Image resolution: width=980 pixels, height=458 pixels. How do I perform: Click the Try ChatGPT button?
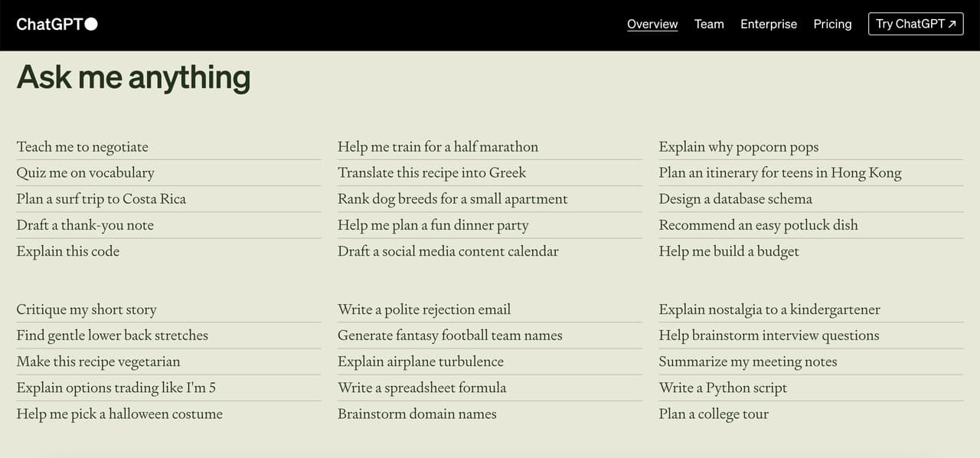916,24
